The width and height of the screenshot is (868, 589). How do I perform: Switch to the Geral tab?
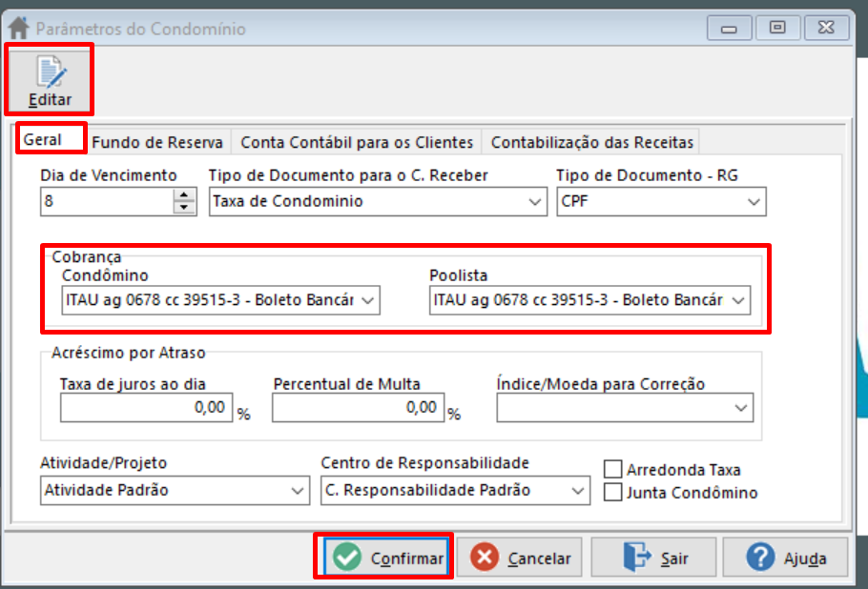pyautogui.click(x=51, y=140)
